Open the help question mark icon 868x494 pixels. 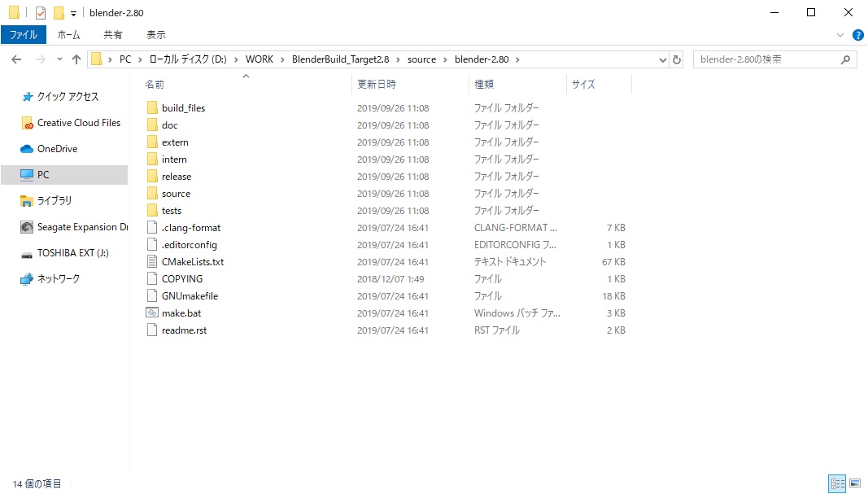coord(858,35)
